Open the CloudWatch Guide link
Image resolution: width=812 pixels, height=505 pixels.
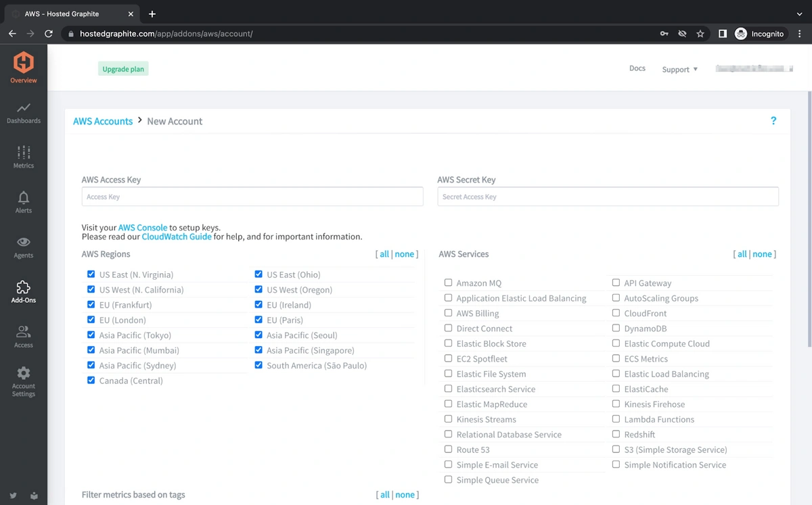click(177, 237)
